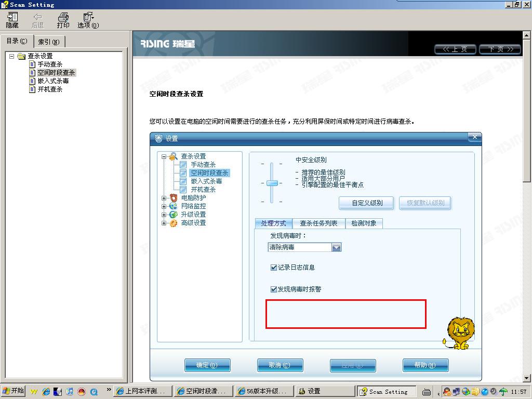
Task: Click the 打印 (Print) toolbar icon
Action: coord(63,20)
